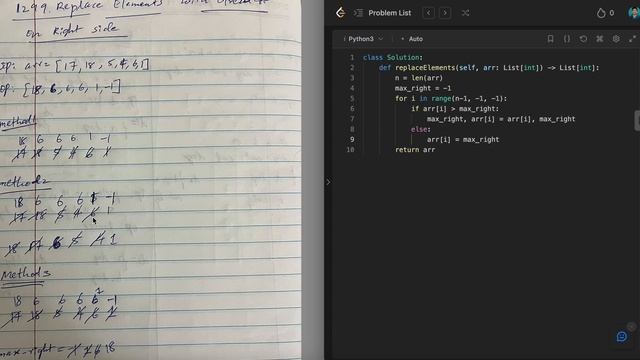The image size is (640, 360).
Task: Click inside empty code editor area
Action: (x=486, y=245)
